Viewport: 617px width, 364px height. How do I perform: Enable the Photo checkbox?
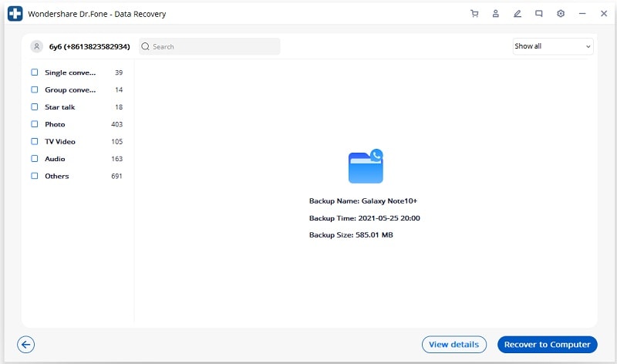pyautogui.click(x=35, y=124)
